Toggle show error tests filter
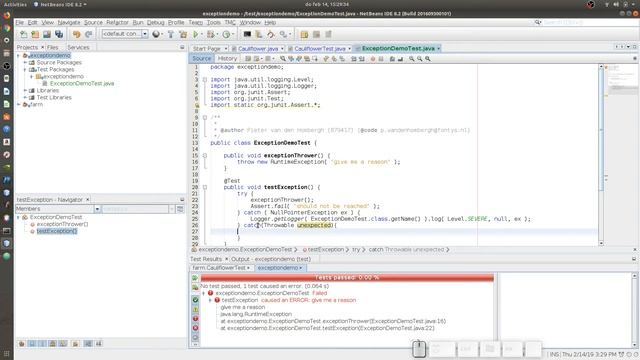Screen dimensions: 640x360 tap(195, 319)
